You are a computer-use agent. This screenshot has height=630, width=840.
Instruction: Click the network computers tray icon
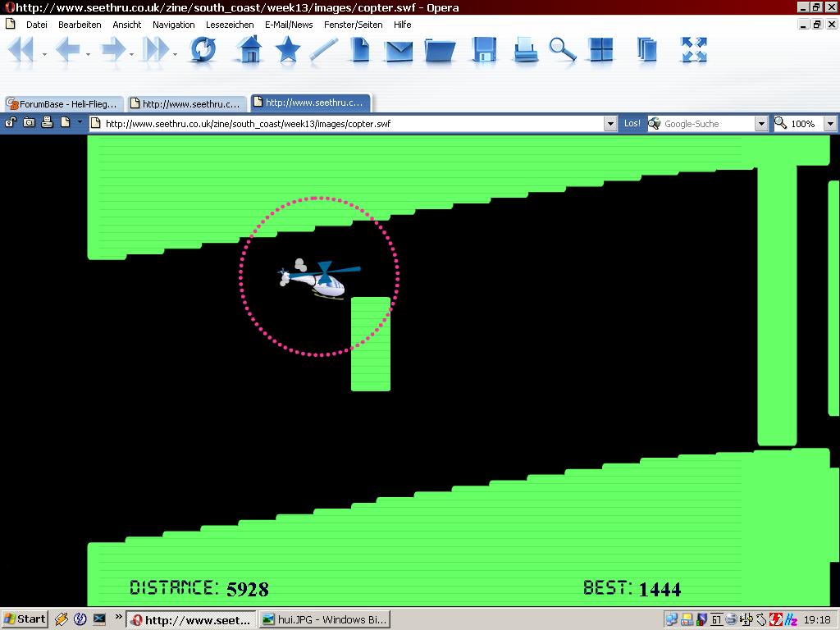pyautogui.click(x=672, y=620)
